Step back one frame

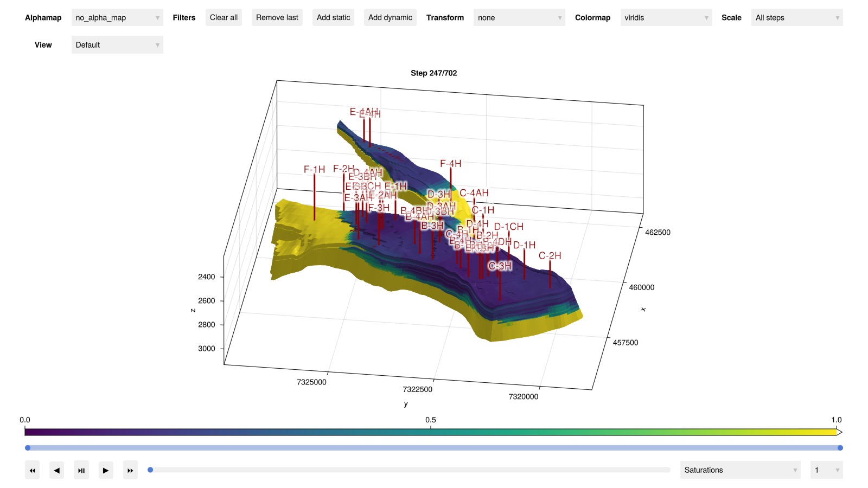(x=56, y=470)
